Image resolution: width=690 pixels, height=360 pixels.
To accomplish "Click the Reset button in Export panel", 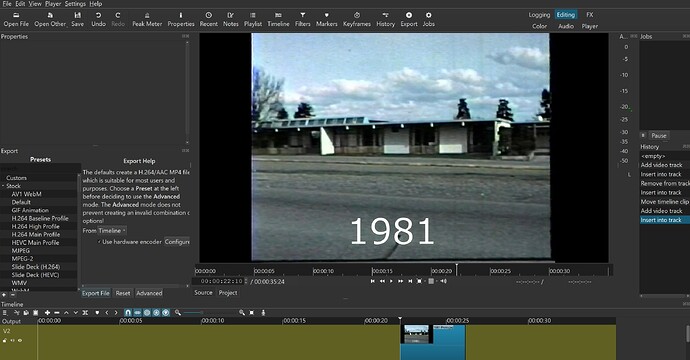I will point(123,293).
